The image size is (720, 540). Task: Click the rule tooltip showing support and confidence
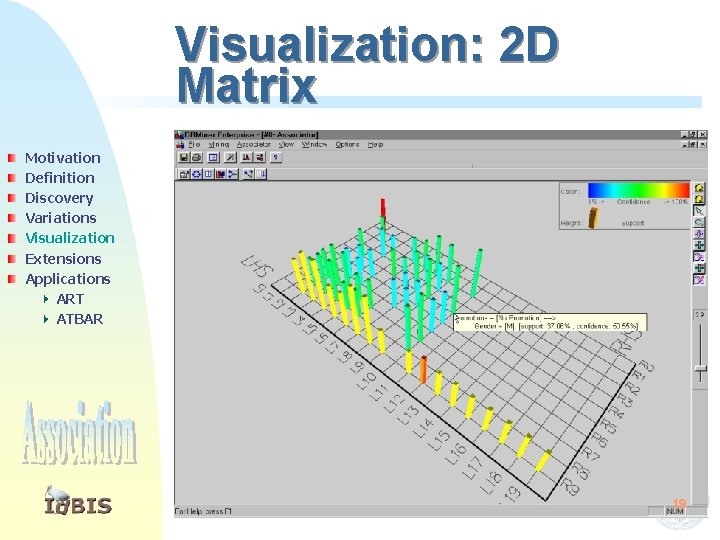550,322
